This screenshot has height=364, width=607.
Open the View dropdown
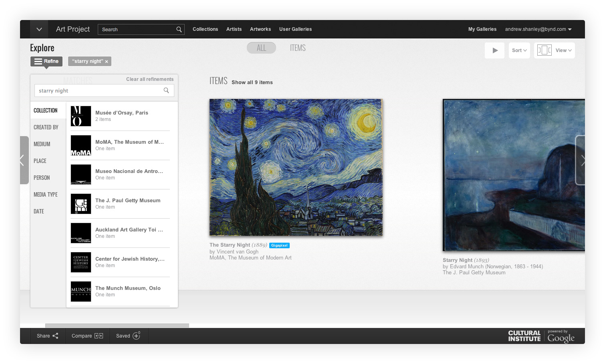[x=563, y=50]
